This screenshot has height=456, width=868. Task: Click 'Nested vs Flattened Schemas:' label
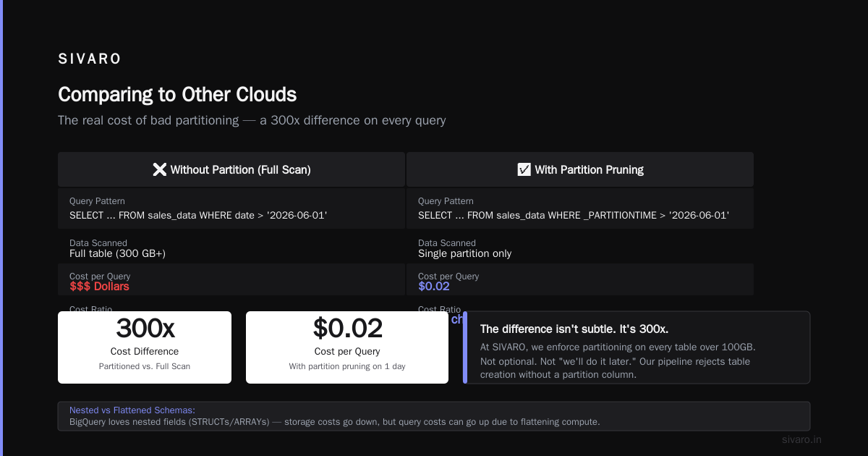132,410
